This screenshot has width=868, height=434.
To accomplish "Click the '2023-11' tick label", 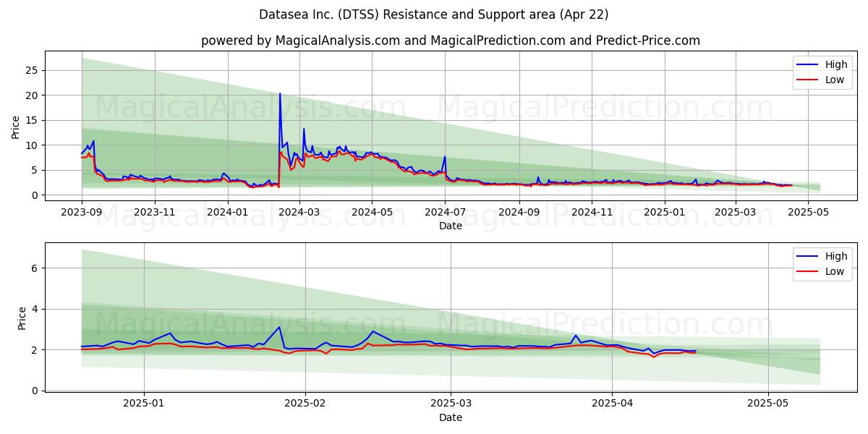I will point(155,212).
